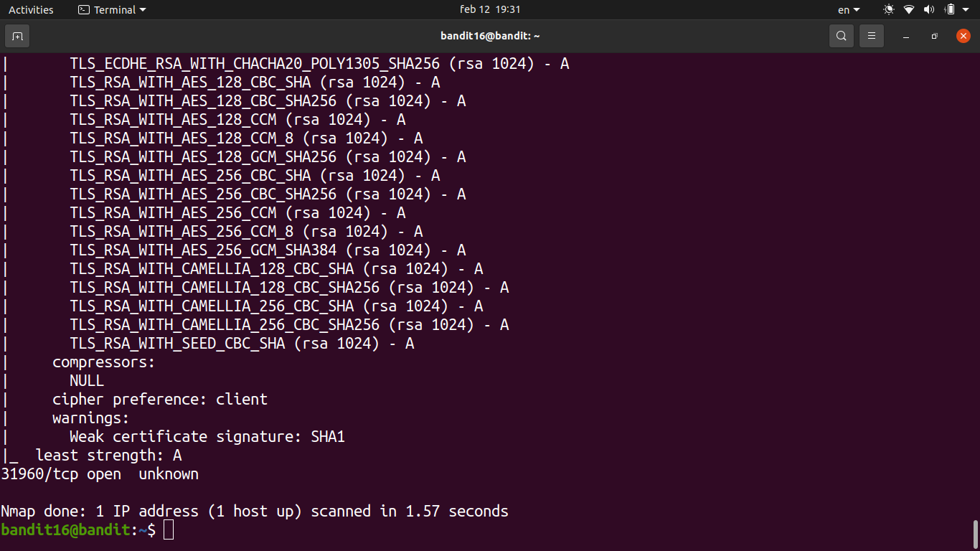Image resolution: width=980 pixels, height=551 pixels.
Task: Close the terminal window
Action: pos(963,36)
